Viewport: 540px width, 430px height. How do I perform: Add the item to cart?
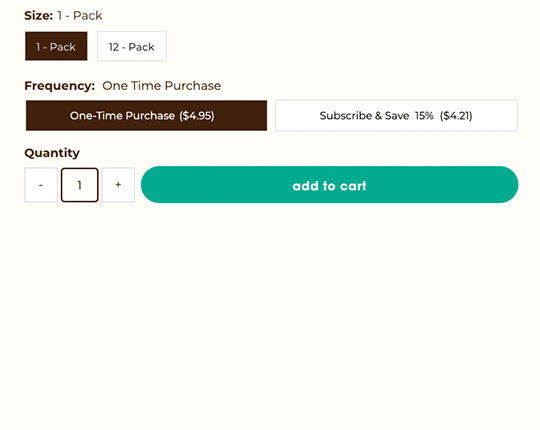tap(330, 185)
